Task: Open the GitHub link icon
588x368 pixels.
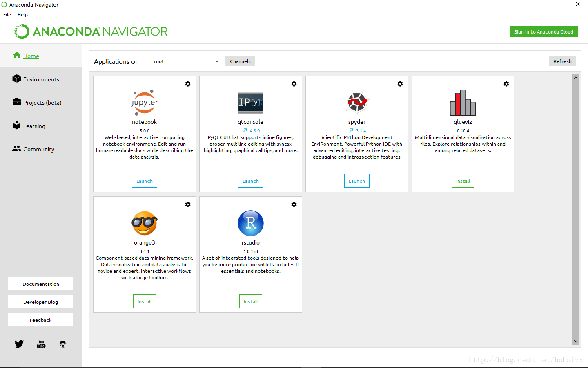Action: point(62,344)
